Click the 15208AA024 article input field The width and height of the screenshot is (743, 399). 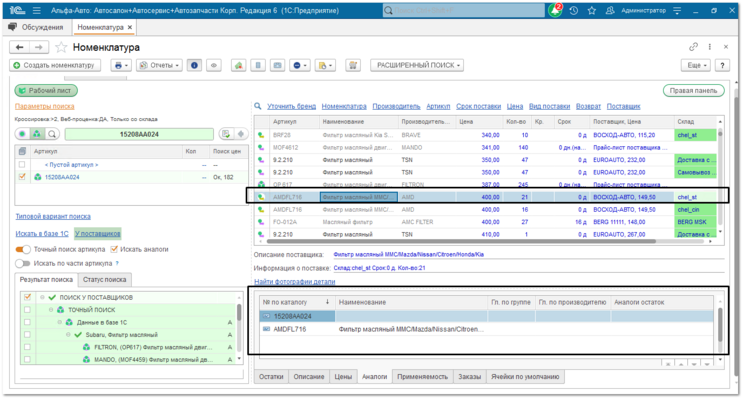[139, 135]
